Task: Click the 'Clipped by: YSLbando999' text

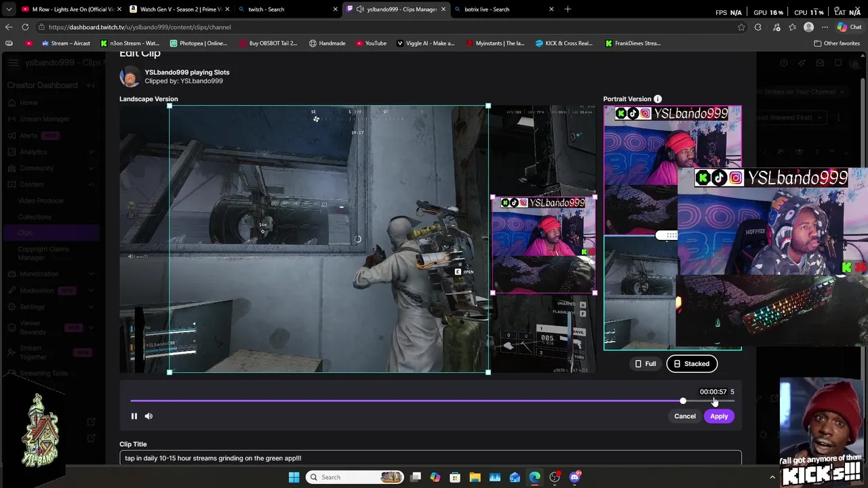Action: [184, 81]
